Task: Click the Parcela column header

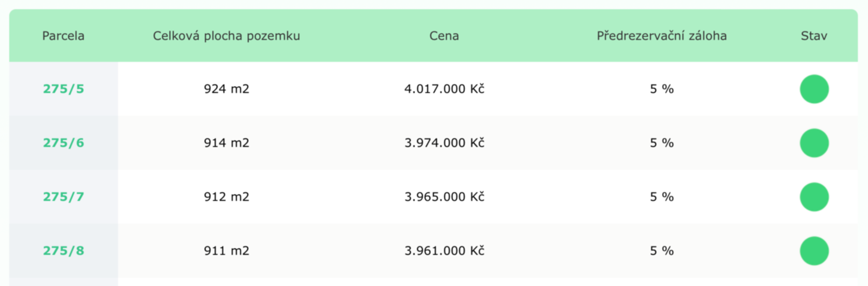Action: (x=63, y=36)
